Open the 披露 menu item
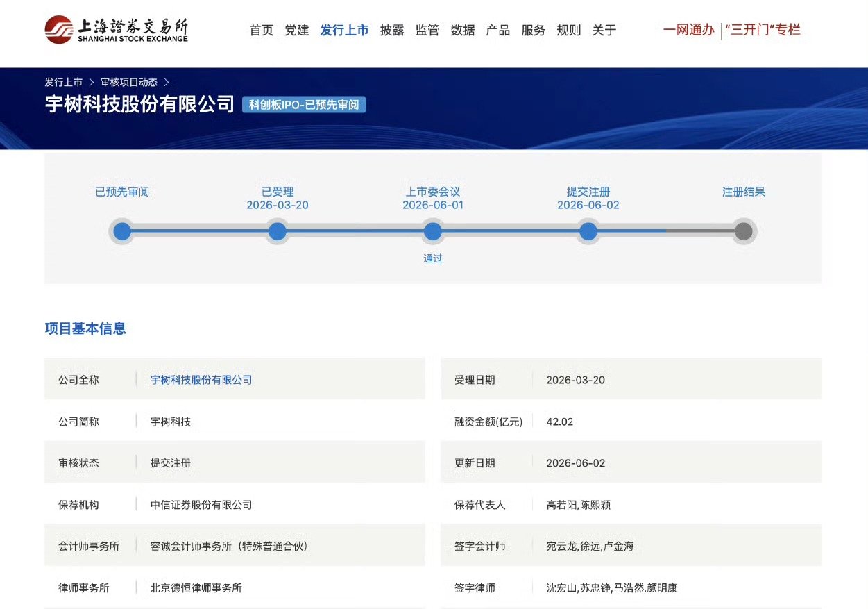The height and width of the screenshot is (609, 868). [x=392, y=30]
